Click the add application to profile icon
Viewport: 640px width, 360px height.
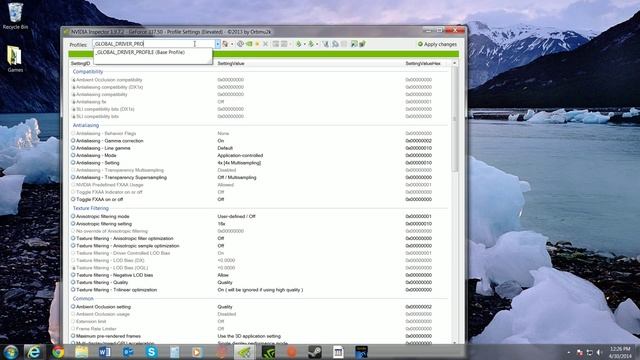pyautogui.click(x=276, y=44)
